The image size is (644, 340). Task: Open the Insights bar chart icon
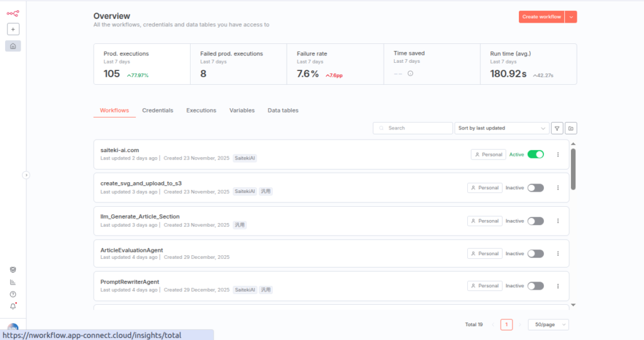click(13, 282)
